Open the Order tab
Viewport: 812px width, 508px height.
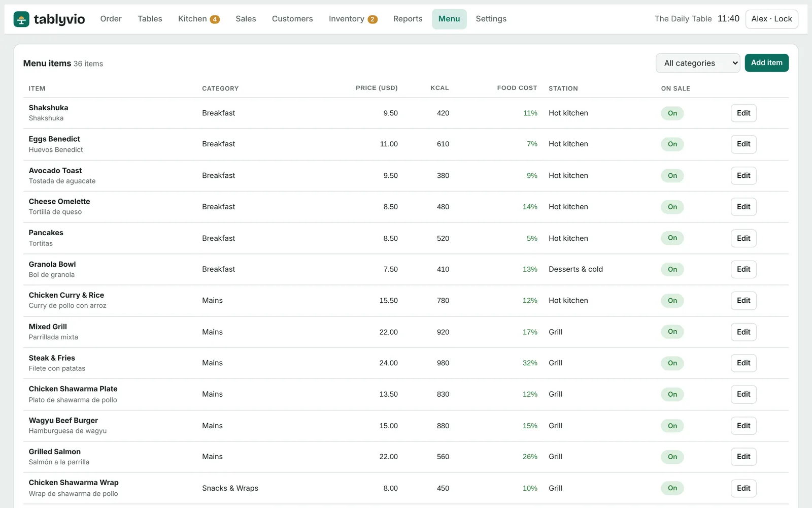[111, 19]
